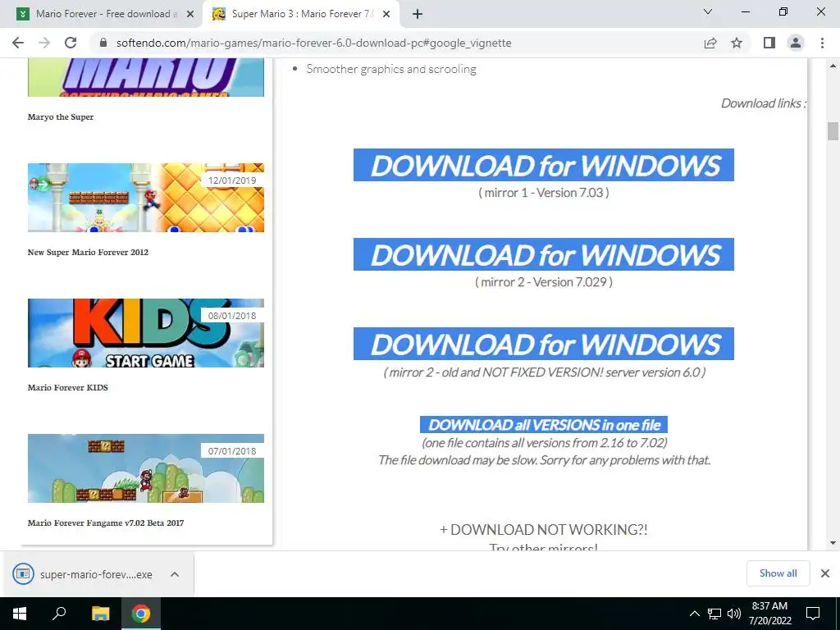
Task: Click the page vertical scrollbar thumb
Action: coord(833,131)
